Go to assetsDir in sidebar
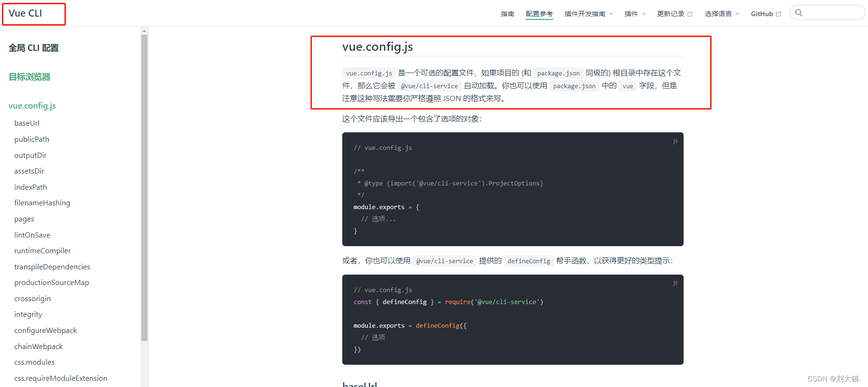The image size is (868, 387). [x=29, y=171]
